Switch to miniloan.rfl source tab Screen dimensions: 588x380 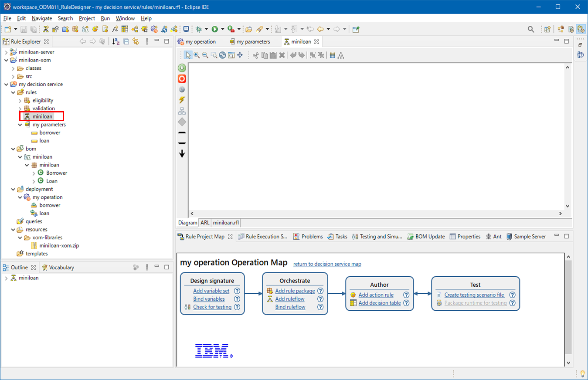click(226, 223)
